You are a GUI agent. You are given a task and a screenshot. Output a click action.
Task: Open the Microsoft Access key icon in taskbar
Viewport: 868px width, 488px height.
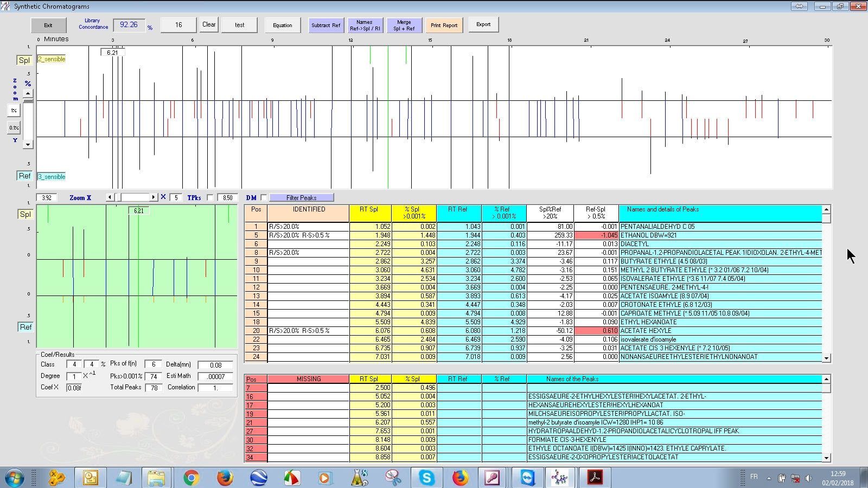tap(492, 478)
